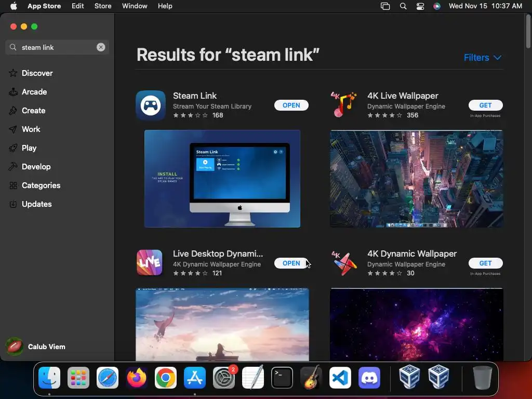Image resolution: width=532 pixels, height=399 pixels.
Task: Expand the Filters dropdown
Action: (483, 57)
